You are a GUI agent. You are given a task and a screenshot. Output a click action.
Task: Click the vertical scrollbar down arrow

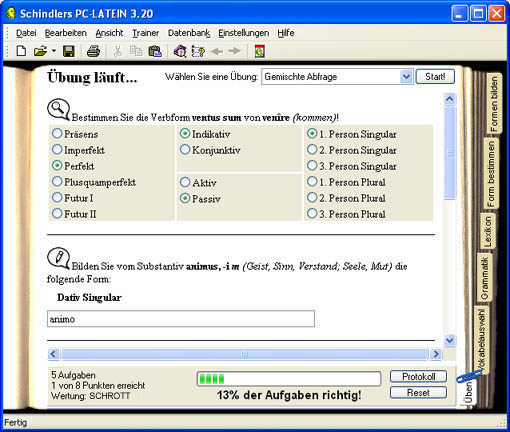coord(450,340)
